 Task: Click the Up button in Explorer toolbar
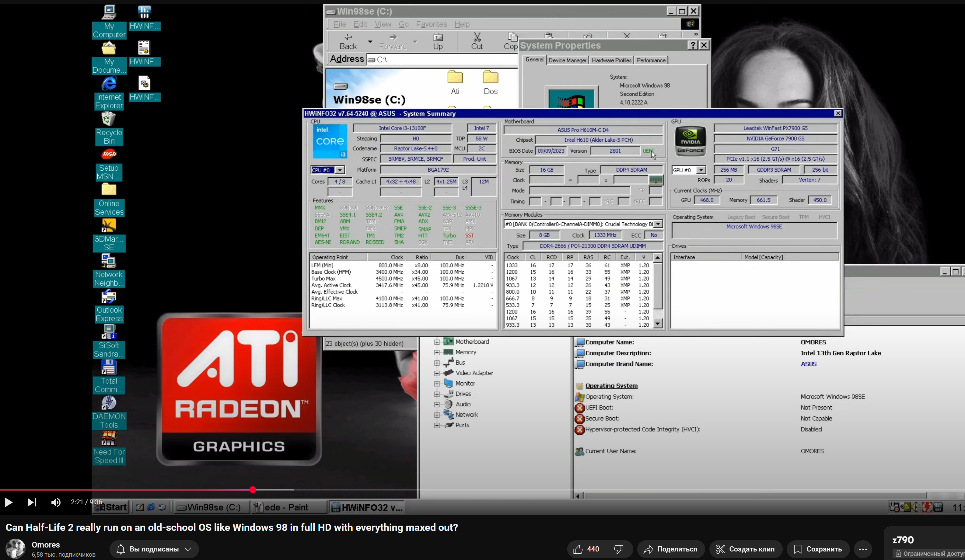click(438, 42)
